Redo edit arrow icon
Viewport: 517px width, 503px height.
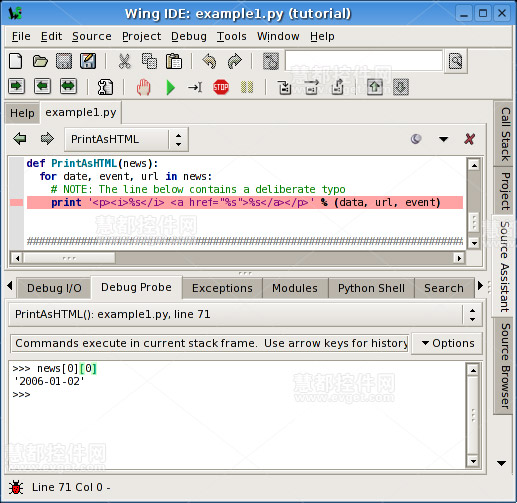[235, 61]
